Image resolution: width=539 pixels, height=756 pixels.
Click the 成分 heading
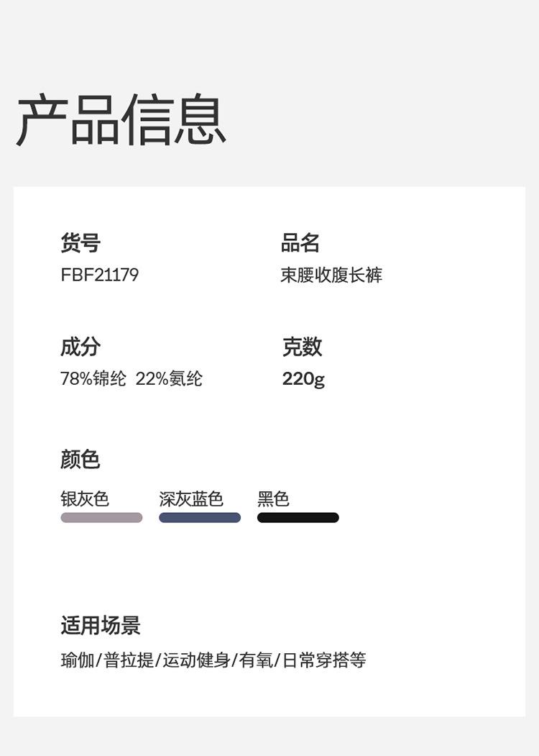point(80,347)
